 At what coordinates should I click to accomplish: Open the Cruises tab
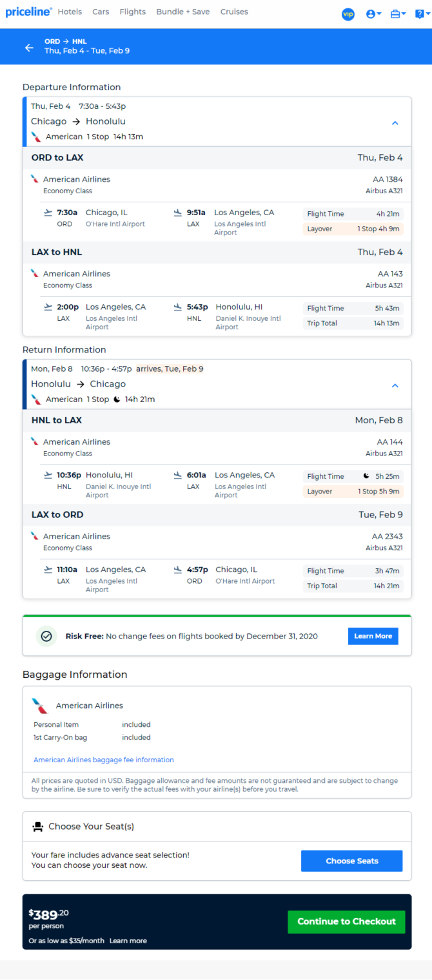pyautogui.click(x=234, y=12)
